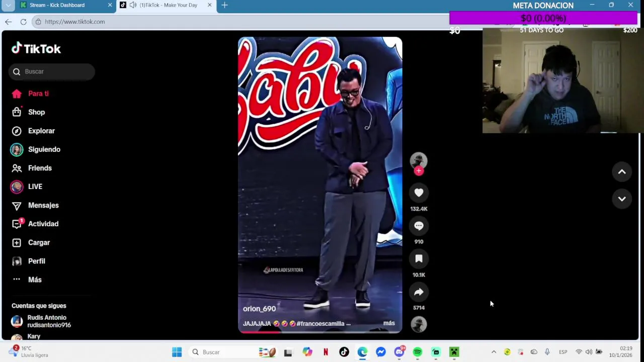This screenshot has height=362, width=644.
Task: Open the TikTok Shop section
Action: 36,112
